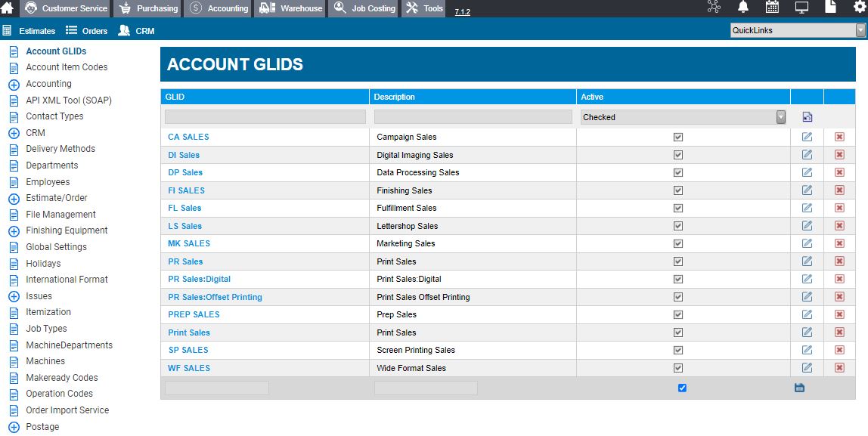Toggle Active checkbox for SP SALES
Viewport: 868px width, 436px height.
[678, 350]
